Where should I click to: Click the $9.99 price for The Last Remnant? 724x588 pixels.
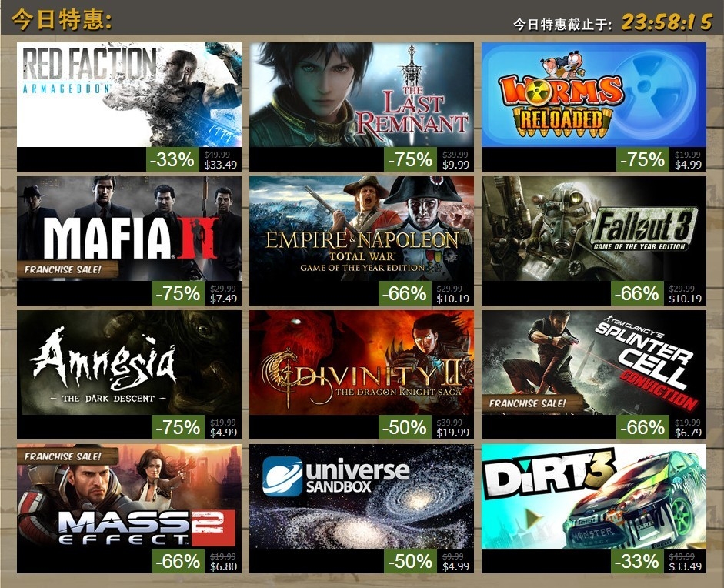pyautogui.click(x=455, y=165)
